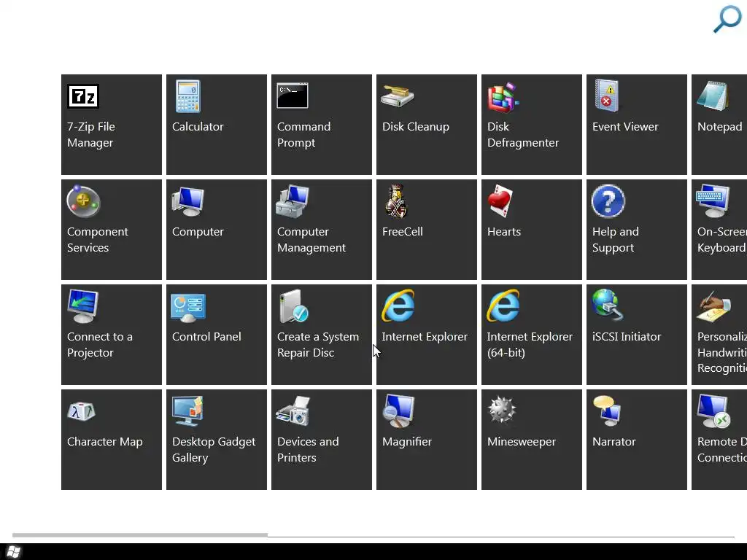
Task: Click the 'Notepad' label text
Action: [x=719, y=127]
